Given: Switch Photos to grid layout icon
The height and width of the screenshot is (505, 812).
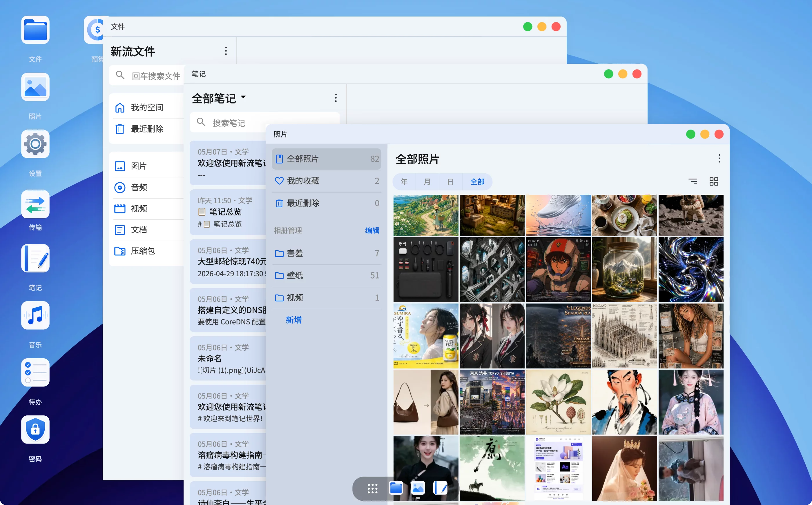Looking at the screenshot, I should pos(714,181).
